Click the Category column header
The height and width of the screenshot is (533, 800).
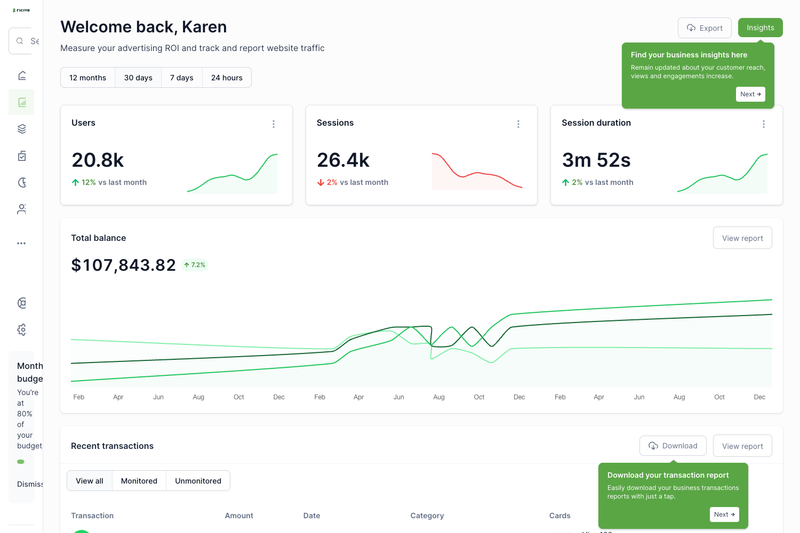[427, 516]
